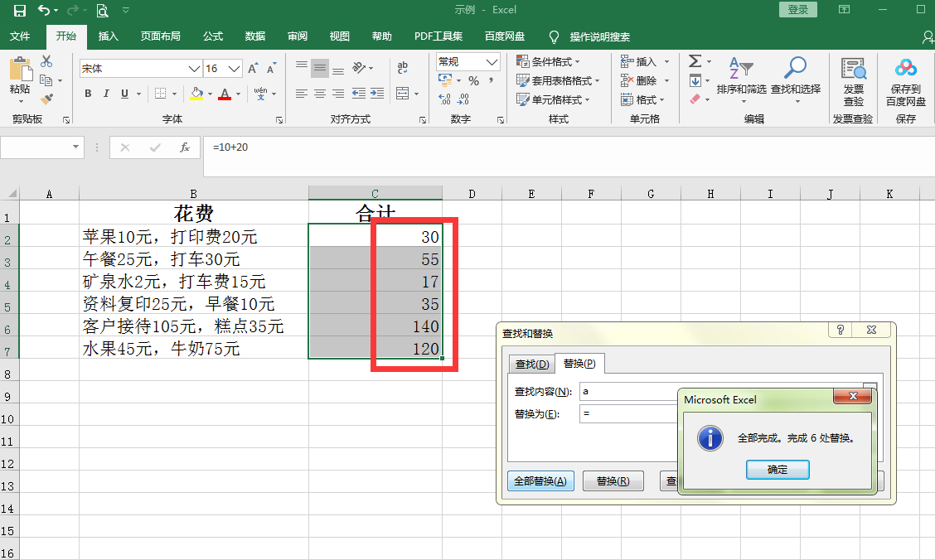This screenshot has height=560, width=935.
Task: Click the Increase Decimal icon
Action: click(x=444, y=99)
